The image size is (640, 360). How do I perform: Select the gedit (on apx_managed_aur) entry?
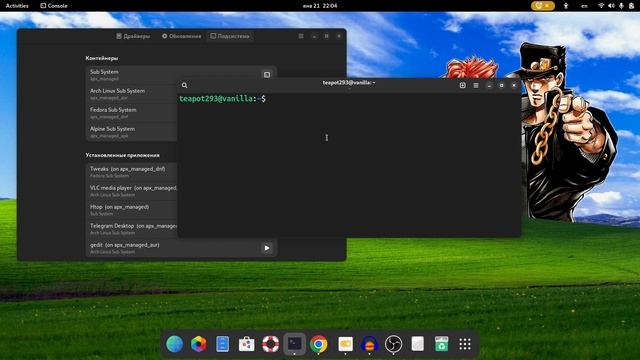[181, 248]
